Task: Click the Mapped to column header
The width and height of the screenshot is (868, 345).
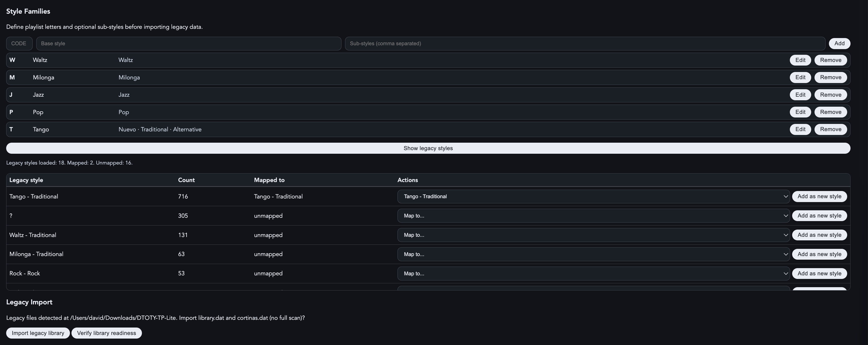Action: (x=269, y=180)
